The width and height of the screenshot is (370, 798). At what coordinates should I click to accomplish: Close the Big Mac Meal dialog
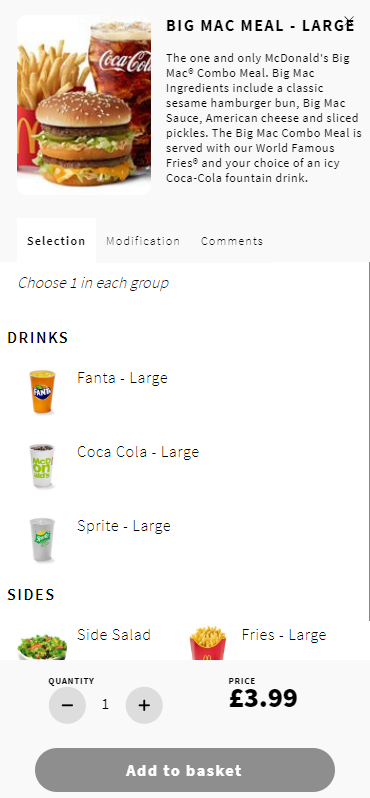349,21
